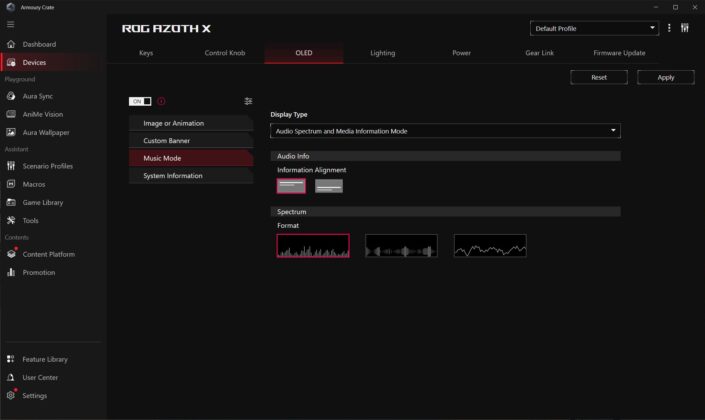Click the Dashboard home icon
Image resolution: width=705 pixels, height=420 pixels.
[11, 44]
